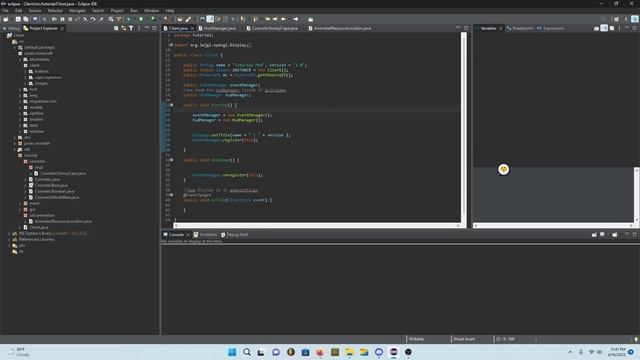Click the Back navigation arrow icon
The height and width of the screenshot is (360, 640).
click(x=283, y=19)
